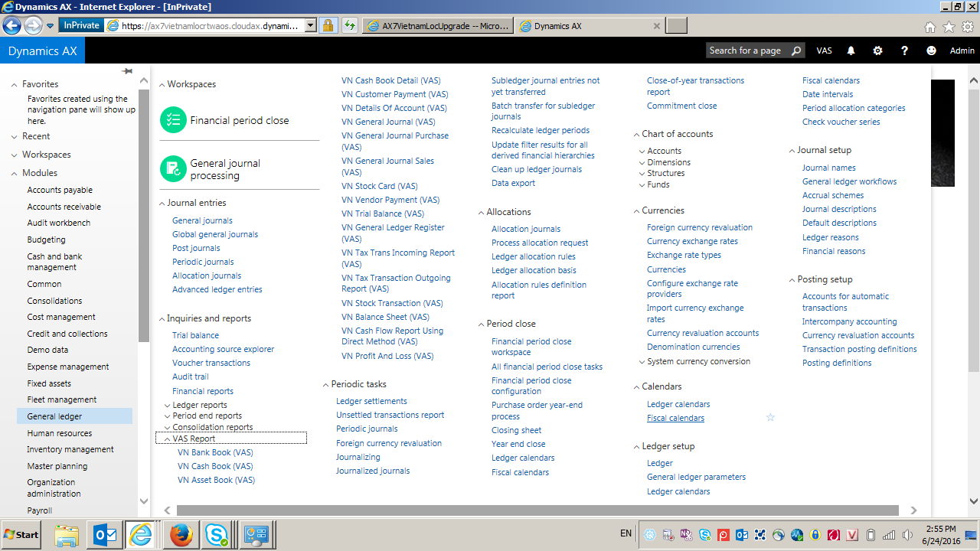Expand System currency conversion group
This screenshot has height=551, width=980.
pos(642,362)
